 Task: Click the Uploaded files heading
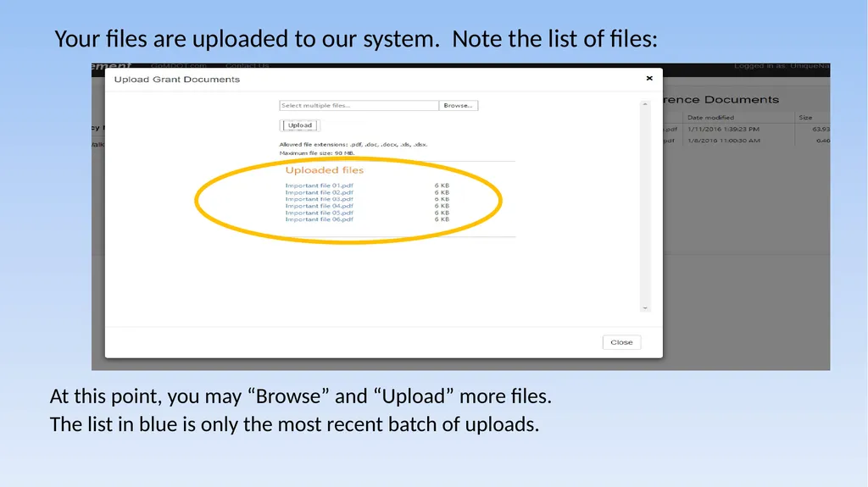pyautogui.click(x=325, y=170)
